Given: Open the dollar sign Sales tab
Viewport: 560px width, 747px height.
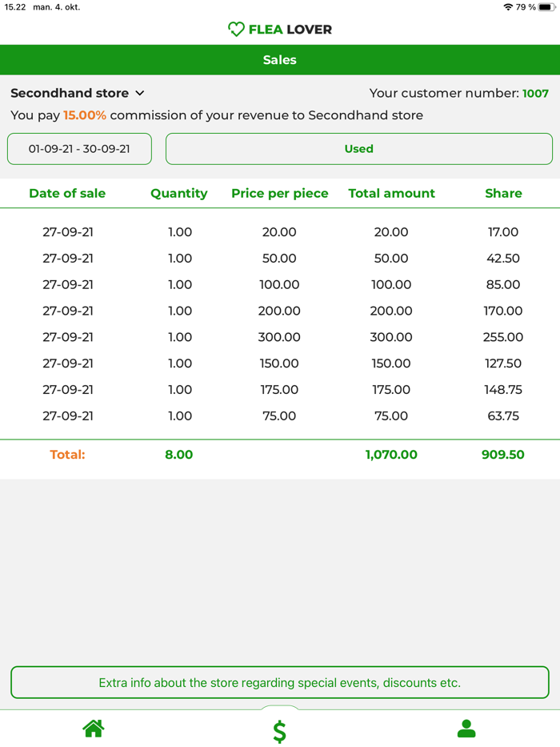Looking at the screenshot, I should [x=279, y=731].
